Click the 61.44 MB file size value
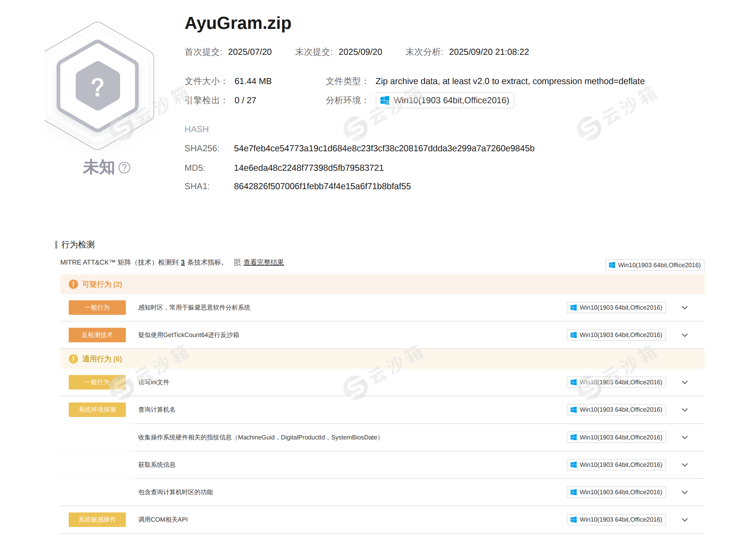Image resolution: width=756 pixels, height=552 pixels. tap(253, 81)
